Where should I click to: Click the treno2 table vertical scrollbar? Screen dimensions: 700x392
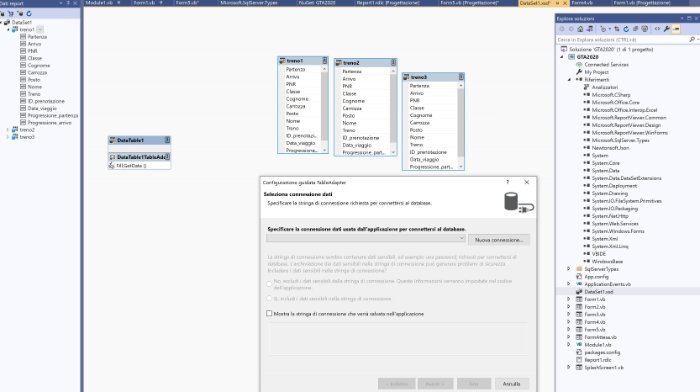(393, 112)
